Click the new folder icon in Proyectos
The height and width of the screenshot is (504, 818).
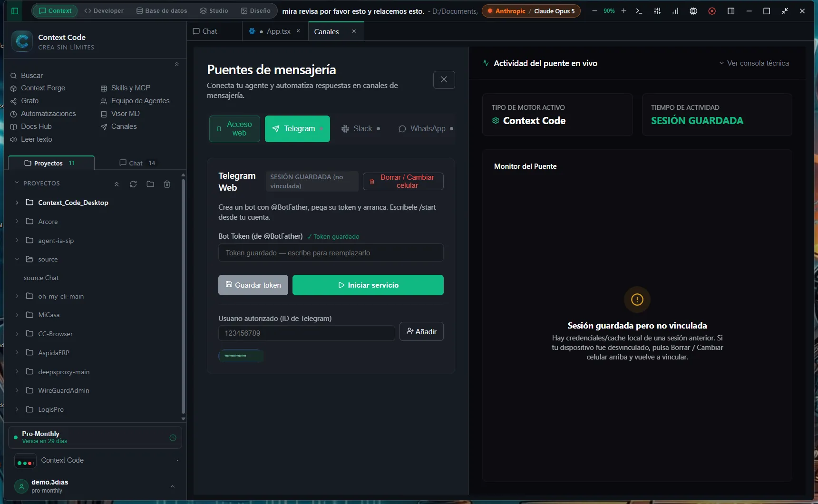tap(150, 184)
